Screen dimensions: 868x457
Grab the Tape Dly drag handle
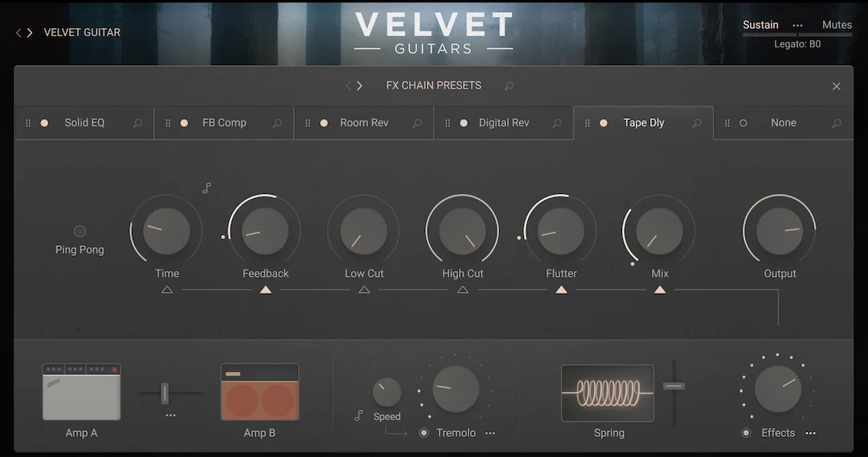588,123
